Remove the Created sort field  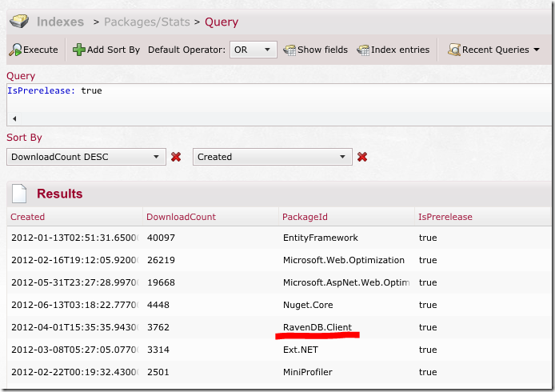pyautogui.click(x=362, y=157)
